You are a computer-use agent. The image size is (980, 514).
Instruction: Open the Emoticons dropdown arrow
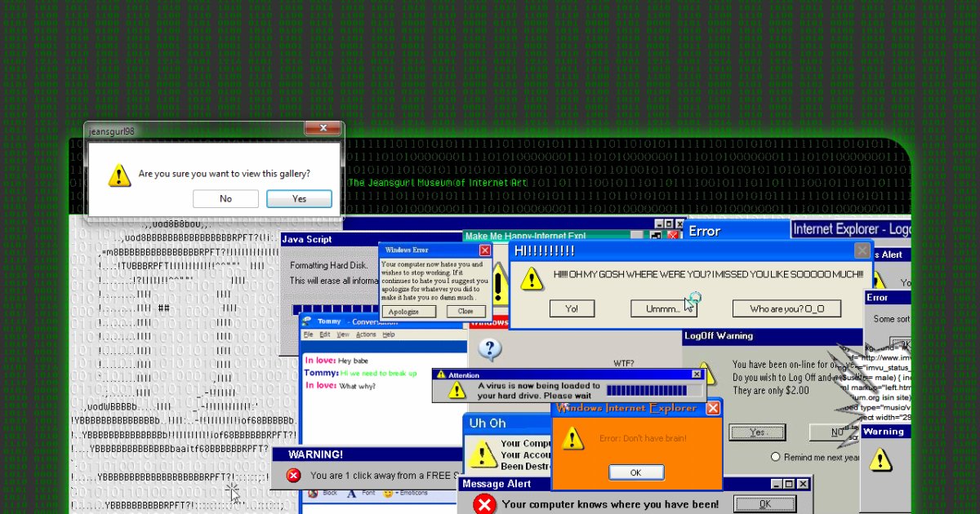tap(398, 493)
